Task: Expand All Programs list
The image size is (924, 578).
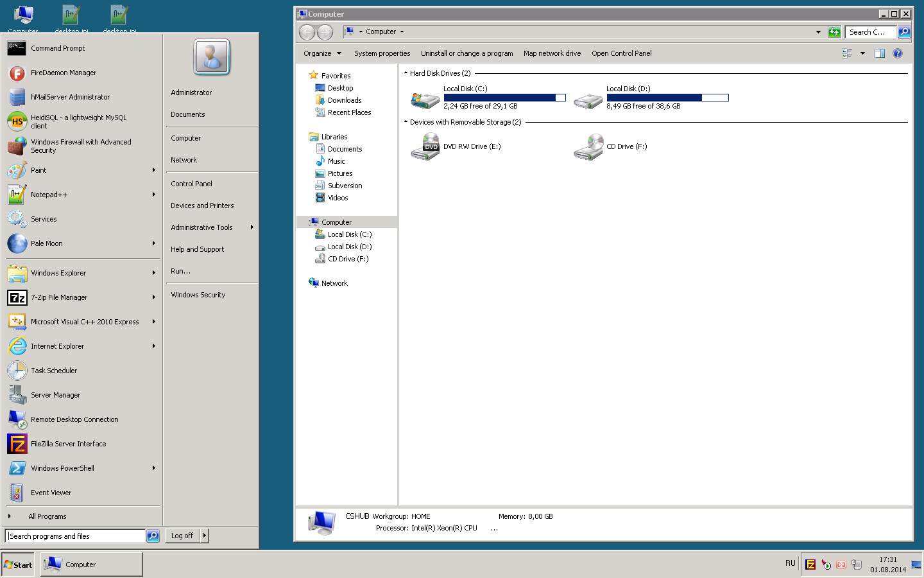Action: (x=47, y=516)
